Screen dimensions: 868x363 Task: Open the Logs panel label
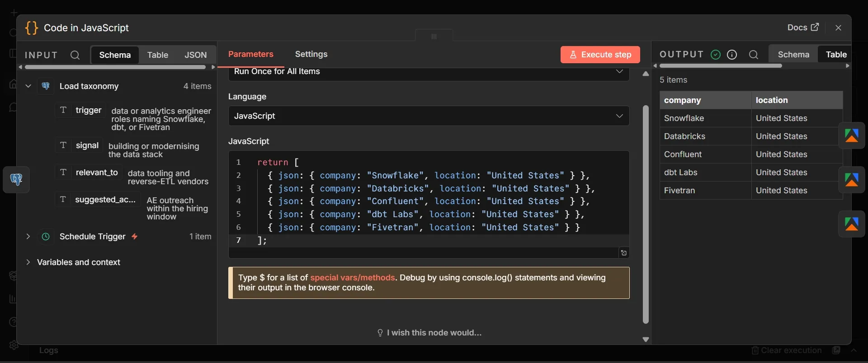click(48, 350)
